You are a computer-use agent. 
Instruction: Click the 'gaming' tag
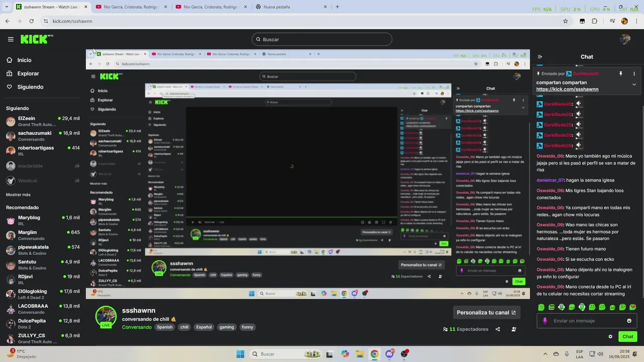[226, 327]
